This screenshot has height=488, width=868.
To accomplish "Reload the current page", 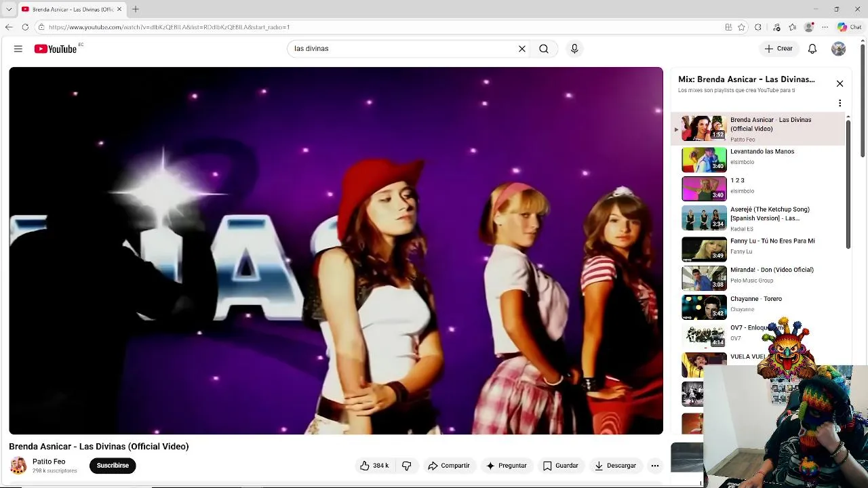I will [25, 27].
